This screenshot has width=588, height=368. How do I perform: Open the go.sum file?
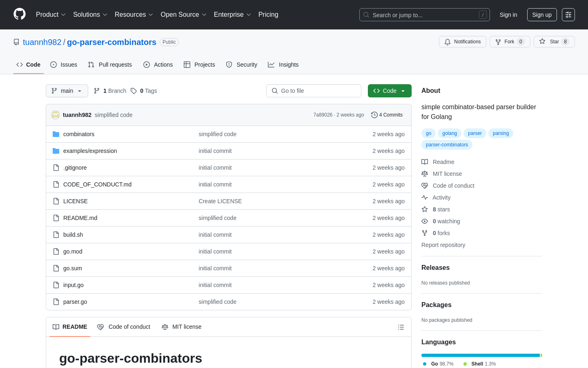(x=73, y=268)
